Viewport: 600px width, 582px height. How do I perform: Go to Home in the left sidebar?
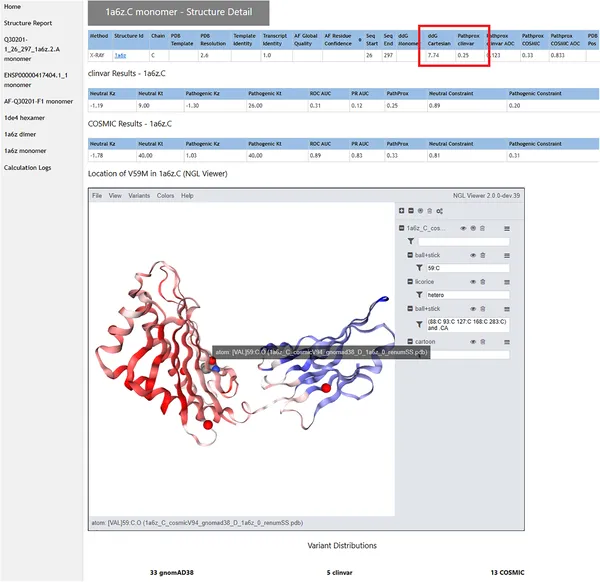12,7
